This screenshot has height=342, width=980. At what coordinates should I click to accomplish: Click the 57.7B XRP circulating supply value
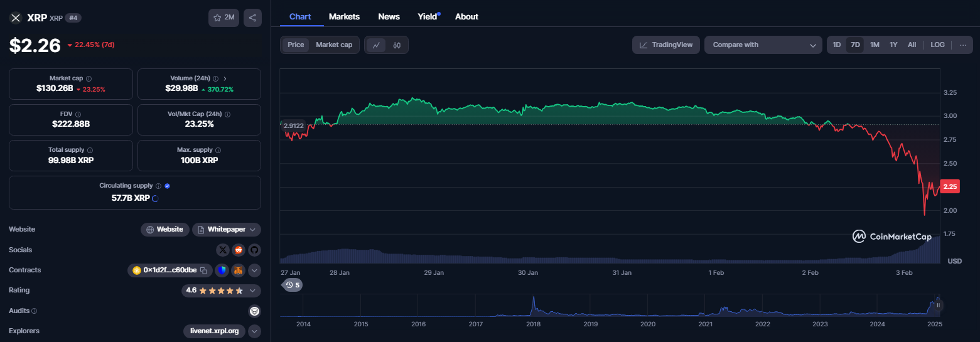(x=131, y=198)
